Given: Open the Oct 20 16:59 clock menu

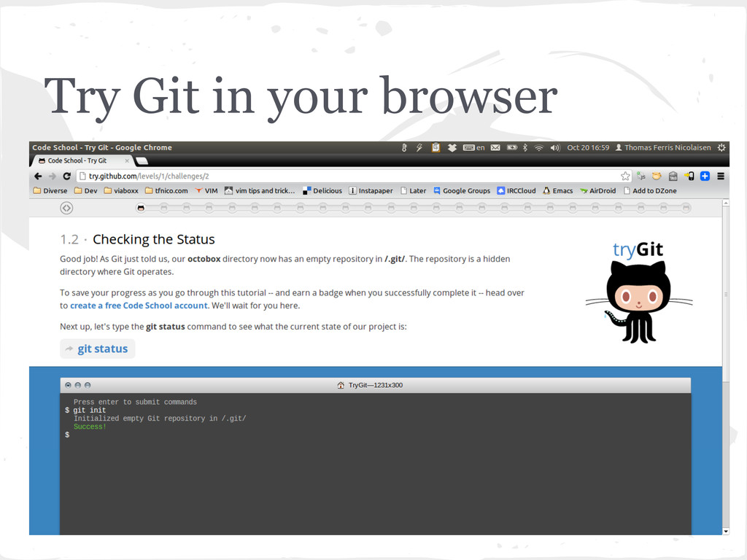Looking at the screenshot, I should [x=588, y=147].
